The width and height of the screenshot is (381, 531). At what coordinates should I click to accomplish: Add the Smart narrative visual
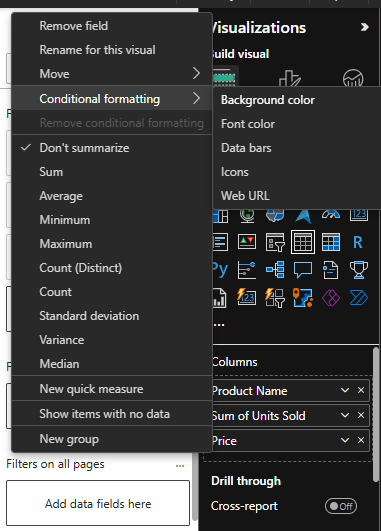click(x=331, y=270)
